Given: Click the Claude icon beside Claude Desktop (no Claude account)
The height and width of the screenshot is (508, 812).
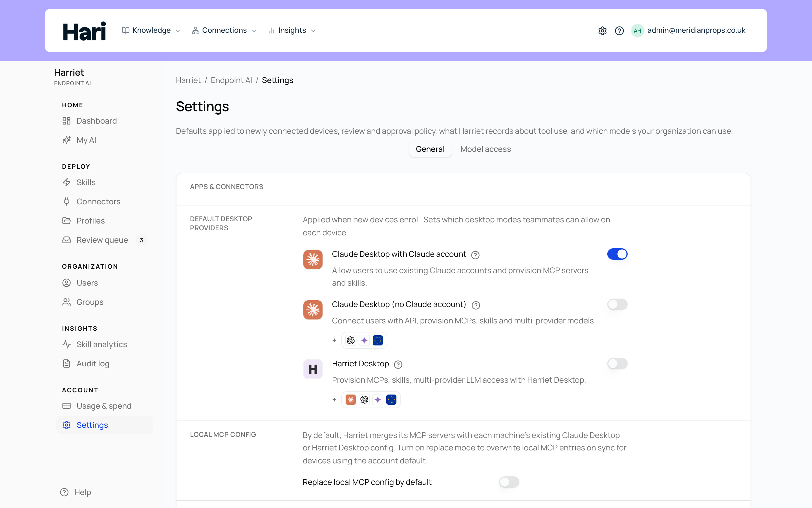Looking at the screenshot, I should click(x=313, y=309).
